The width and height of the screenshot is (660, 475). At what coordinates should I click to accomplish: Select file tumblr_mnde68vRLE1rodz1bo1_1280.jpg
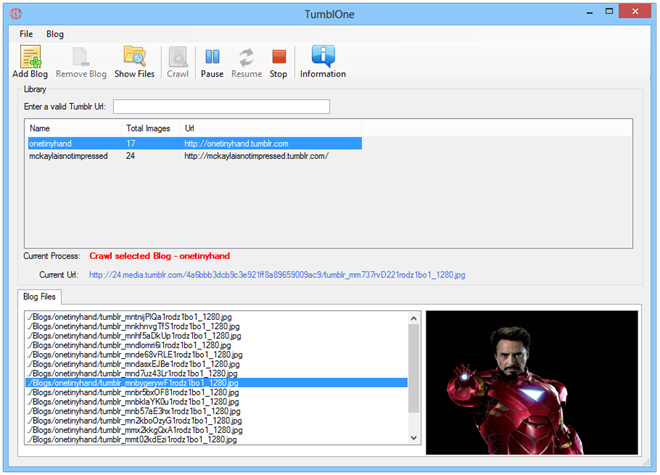(216, 355)
